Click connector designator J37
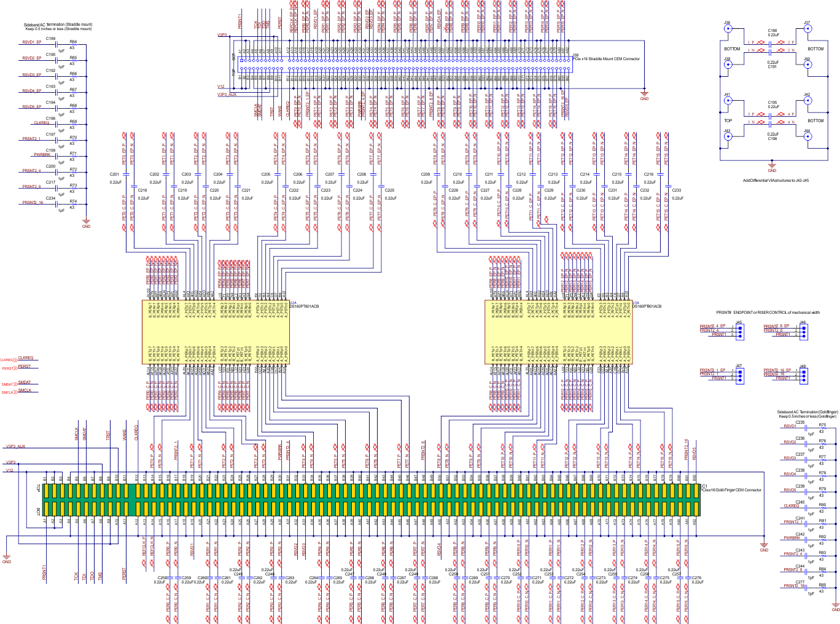Viewport: 840px width, 624px height. point(807,23)
